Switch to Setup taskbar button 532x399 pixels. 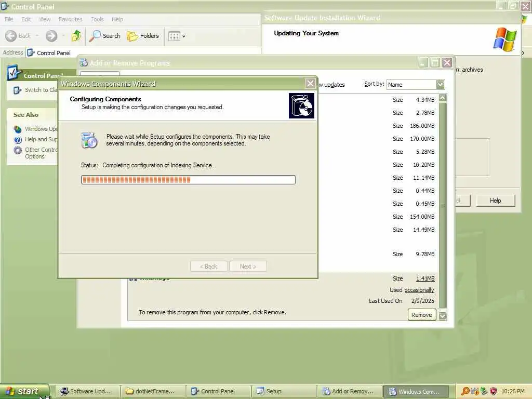pyautogui.click(x=284, y=392)
